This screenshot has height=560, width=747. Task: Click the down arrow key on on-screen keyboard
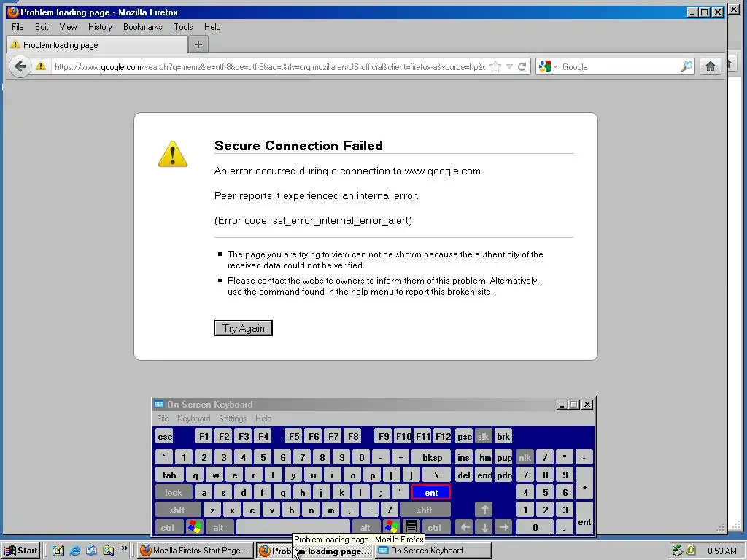484,528
